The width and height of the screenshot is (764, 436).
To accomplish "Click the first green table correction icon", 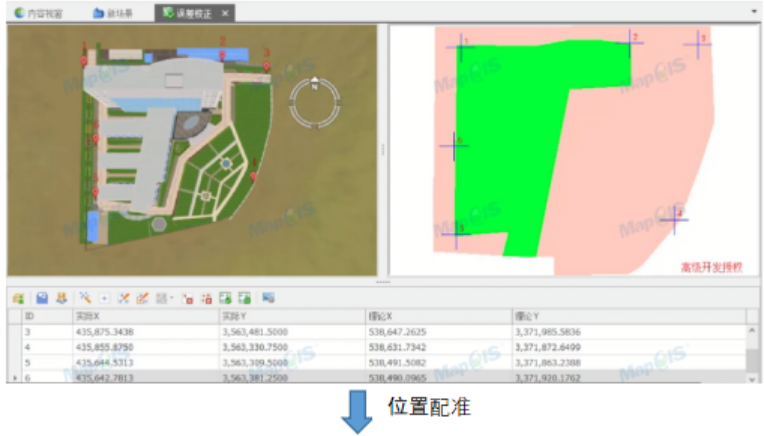I will point(225,298).
